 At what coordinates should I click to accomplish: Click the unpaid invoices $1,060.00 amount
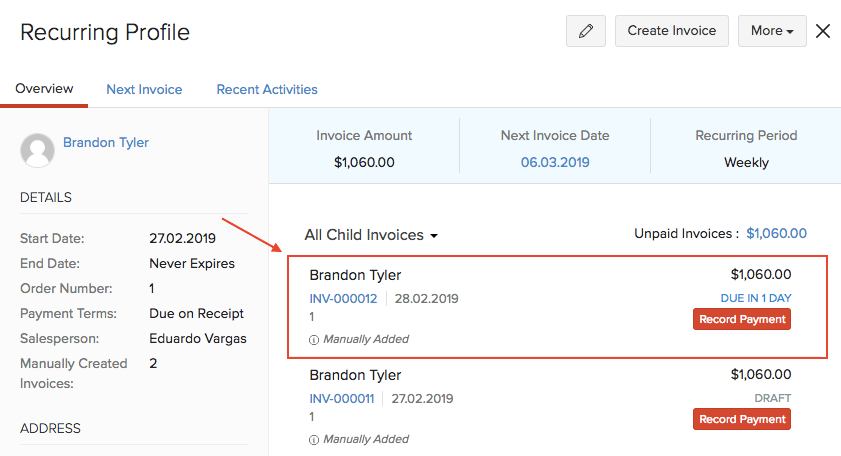776,234
